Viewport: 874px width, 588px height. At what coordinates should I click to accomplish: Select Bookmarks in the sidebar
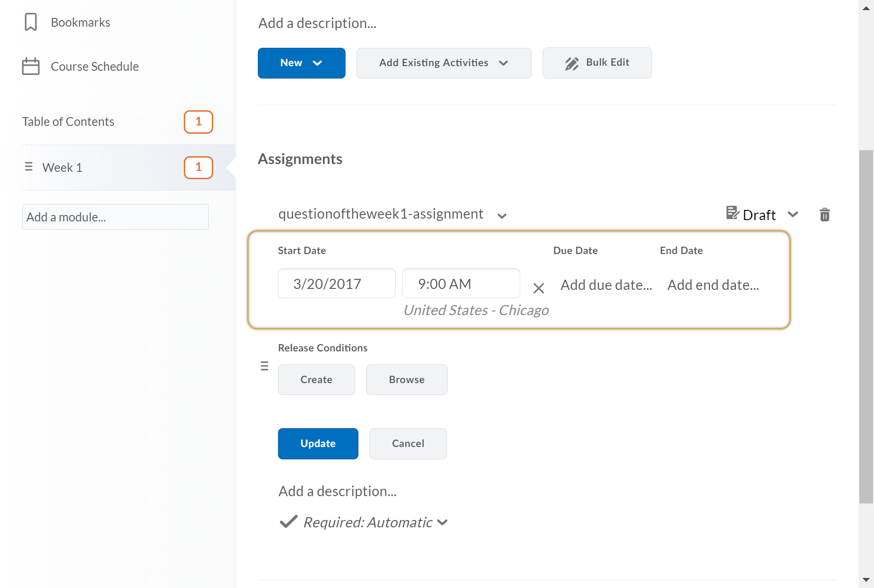[x=80, y=22]
